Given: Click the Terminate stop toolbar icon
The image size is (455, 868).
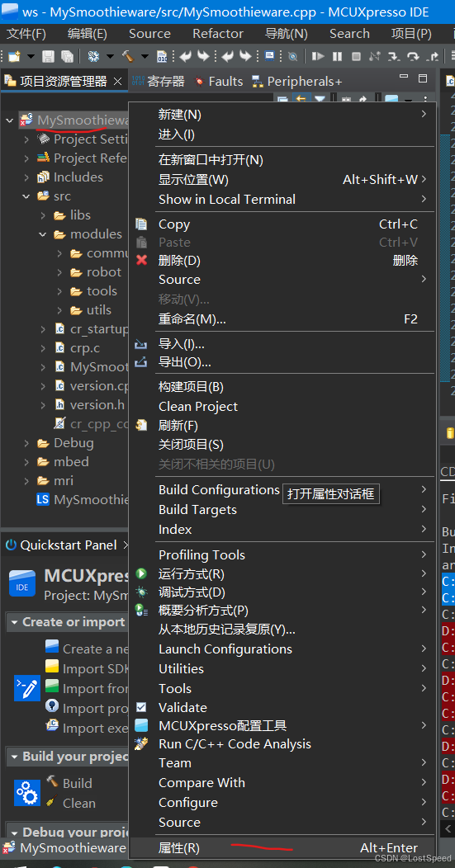Looking at the screenshot, I should (x=357, y=56).
